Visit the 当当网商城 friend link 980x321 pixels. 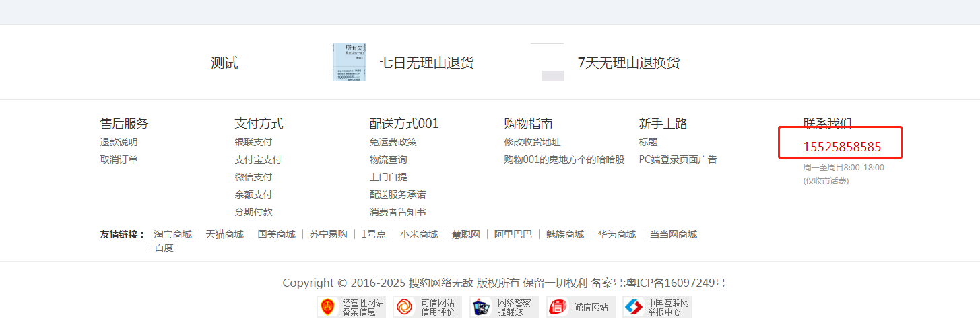point(674,234)
